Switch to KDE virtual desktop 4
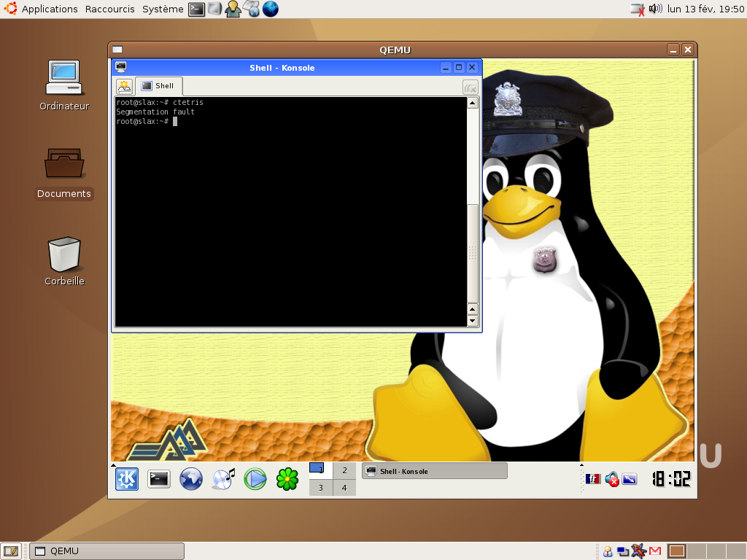The height and width of the screenshot is (560, 747). click(344, 488)
